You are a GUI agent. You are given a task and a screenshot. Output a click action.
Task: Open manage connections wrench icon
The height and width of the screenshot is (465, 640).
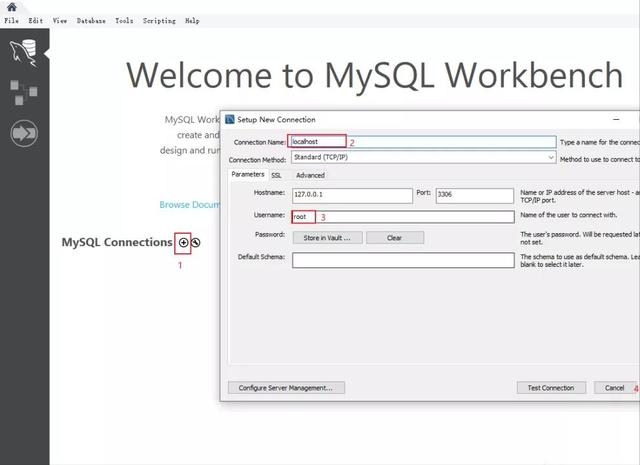point(196,243)
